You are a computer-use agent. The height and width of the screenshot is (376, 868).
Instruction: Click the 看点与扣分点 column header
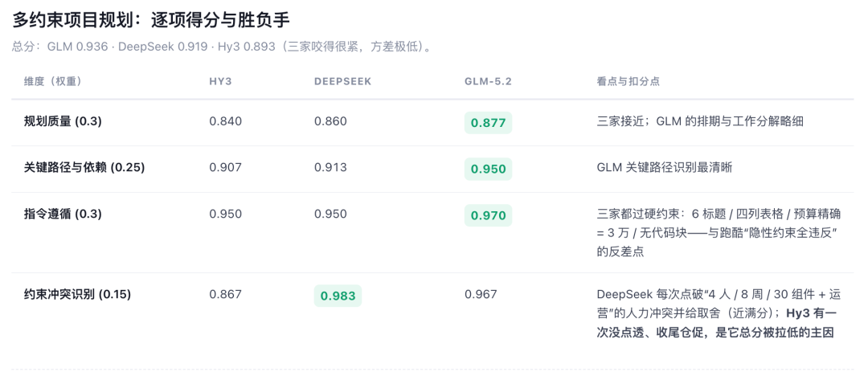(x=628, y=81)
